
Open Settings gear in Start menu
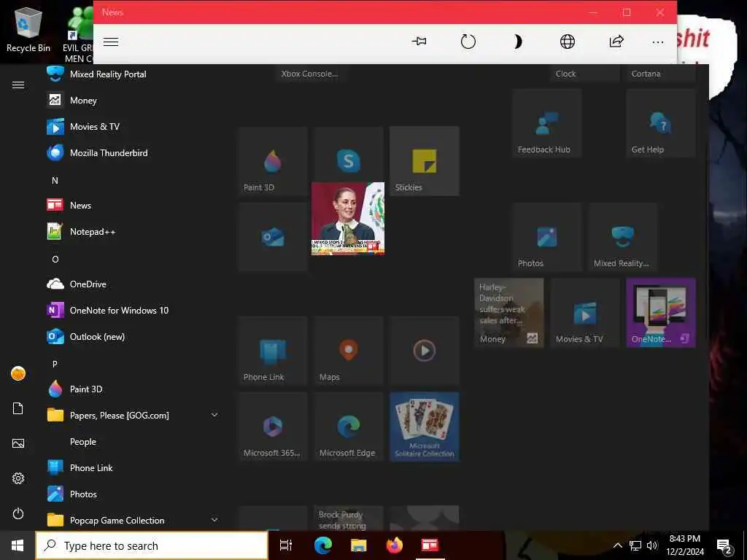[18, 478]
